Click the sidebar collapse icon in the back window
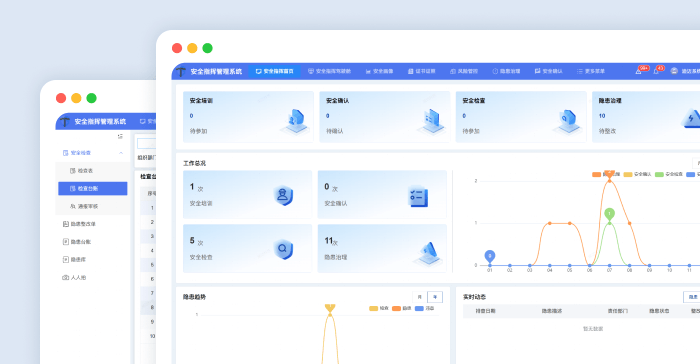The image size is (700, 364). click(x=120, y=136)
